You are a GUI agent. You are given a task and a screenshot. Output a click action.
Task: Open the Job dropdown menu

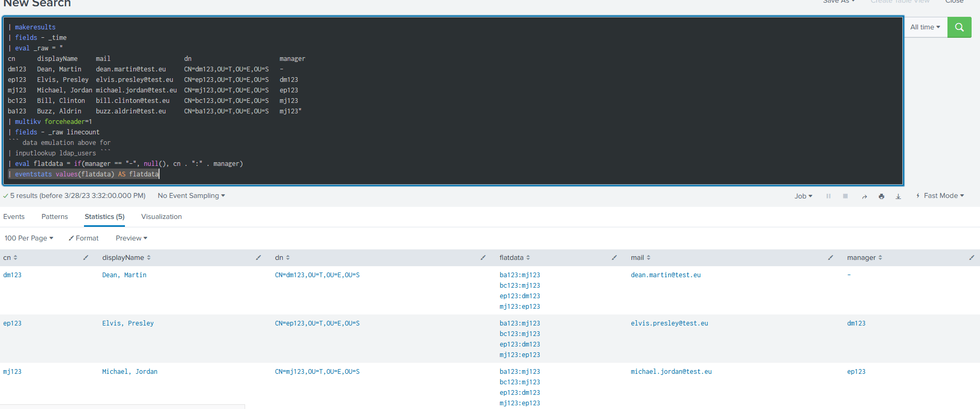(x=803, y=196)
